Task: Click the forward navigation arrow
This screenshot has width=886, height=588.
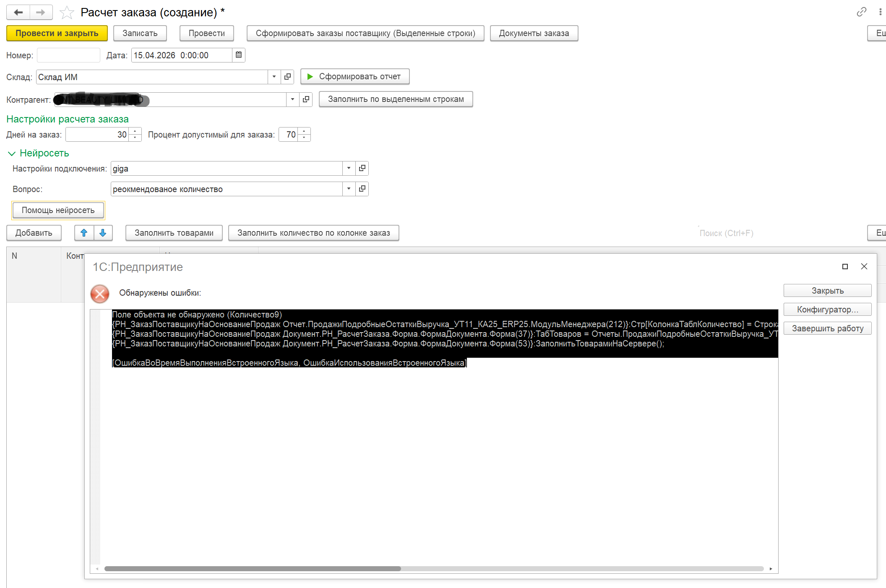Action: click(x=41, y=13)
